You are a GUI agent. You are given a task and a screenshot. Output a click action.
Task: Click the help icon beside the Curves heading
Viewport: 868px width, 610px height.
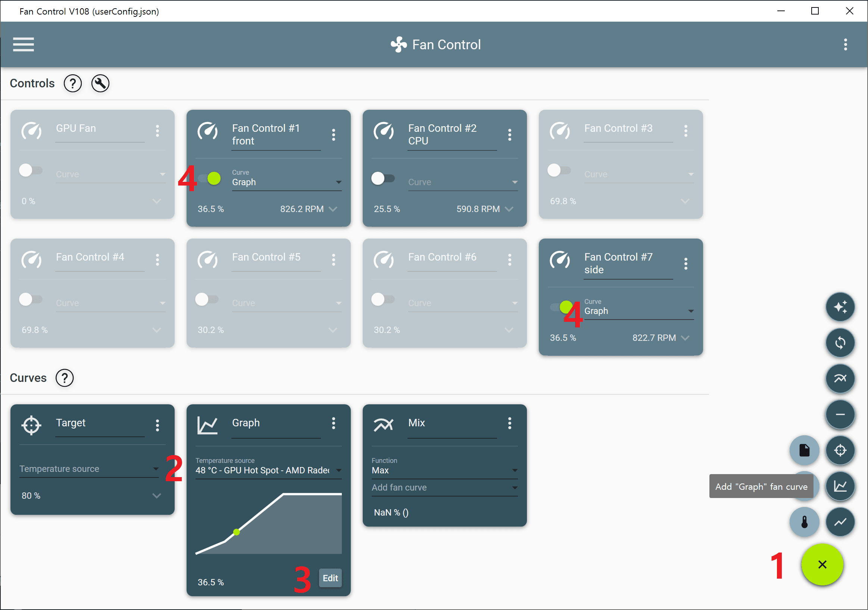pyautogui.click(x=65, y=378)
